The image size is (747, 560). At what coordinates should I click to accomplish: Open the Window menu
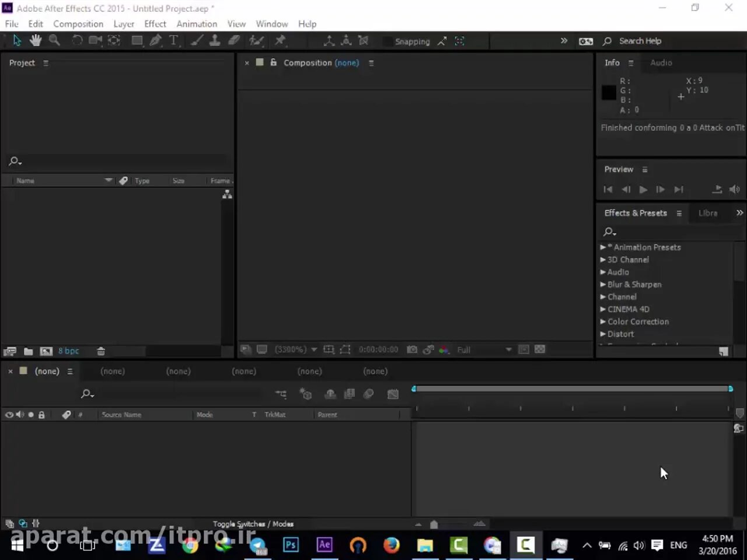tap(272, 24)
